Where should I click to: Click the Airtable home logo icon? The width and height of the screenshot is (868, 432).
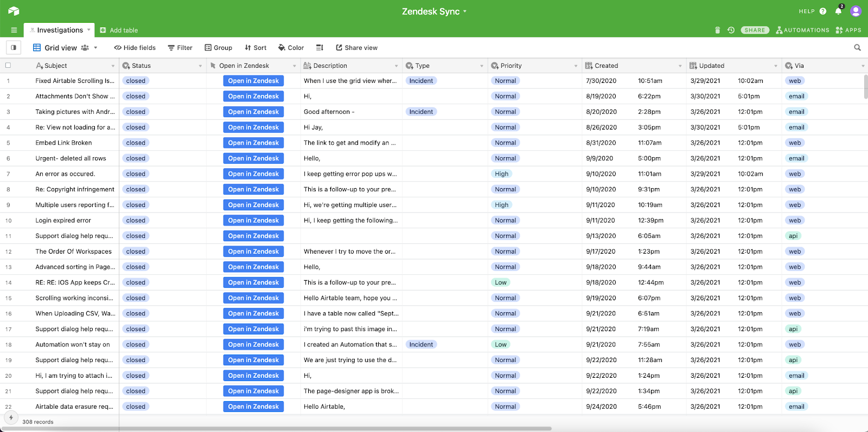(14, 11)
